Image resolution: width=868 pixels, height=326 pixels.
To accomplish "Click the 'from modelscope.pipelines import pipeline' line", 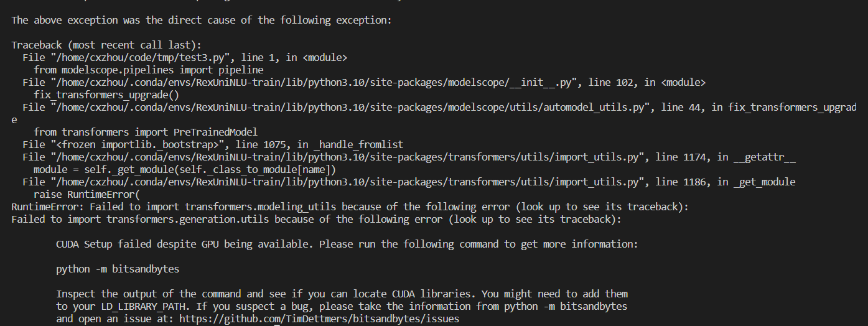I will tap(148, 70).
